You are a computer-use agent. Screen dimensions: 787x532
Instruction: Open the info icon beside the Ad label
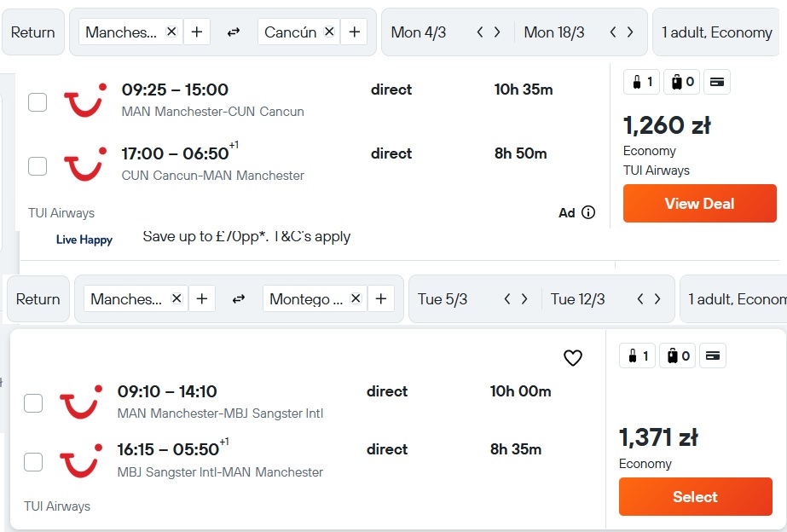[588, 212]
